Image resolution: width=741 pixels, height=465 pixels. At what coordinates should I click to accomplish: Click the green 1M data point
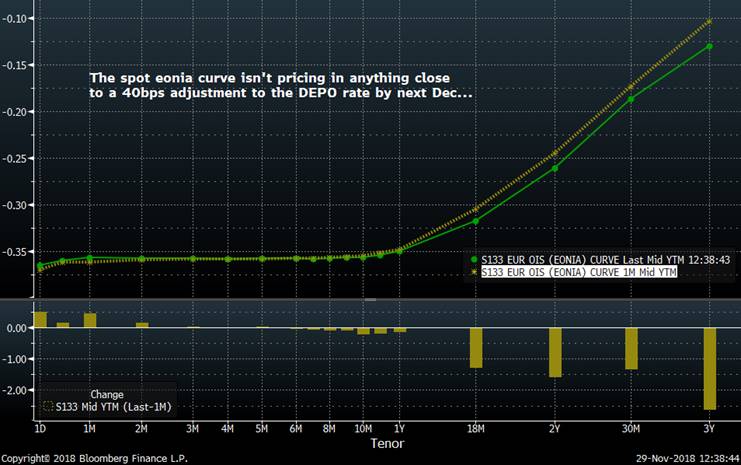(x=89, y=258)
